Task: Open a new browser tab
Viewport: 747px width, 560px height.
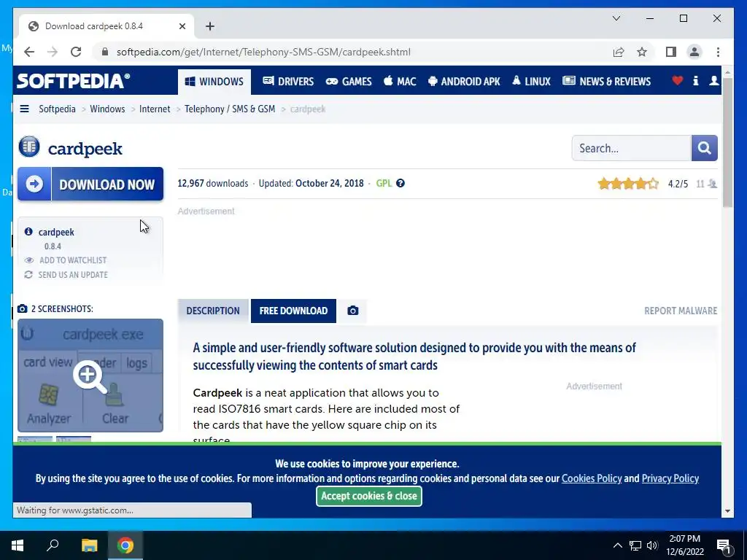Action: click(x=210, y=26)
